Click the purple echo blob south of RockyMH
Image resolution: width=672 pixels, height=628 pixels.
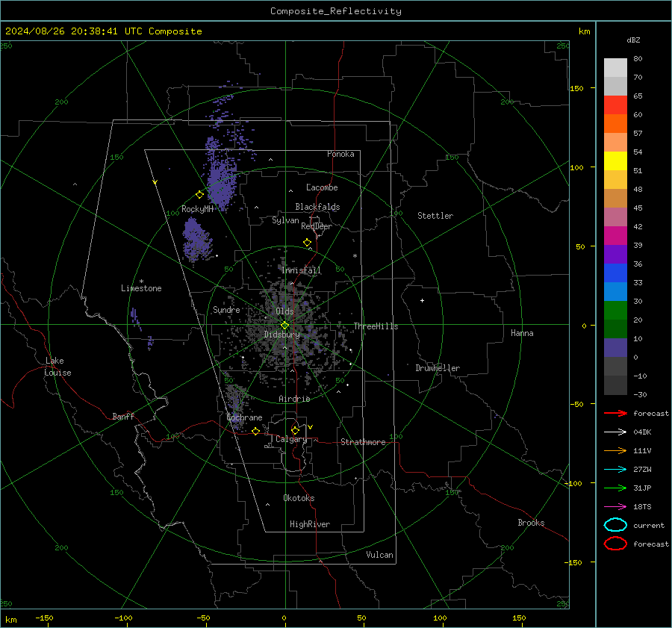[x=197, y=240]
